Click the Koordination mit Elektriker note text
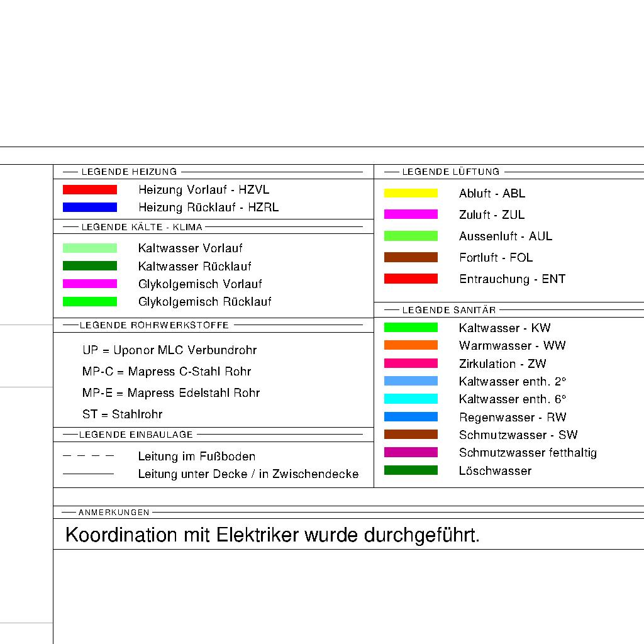Image resolution: width=644 pixels, height=644 pixels. [272, 535]
